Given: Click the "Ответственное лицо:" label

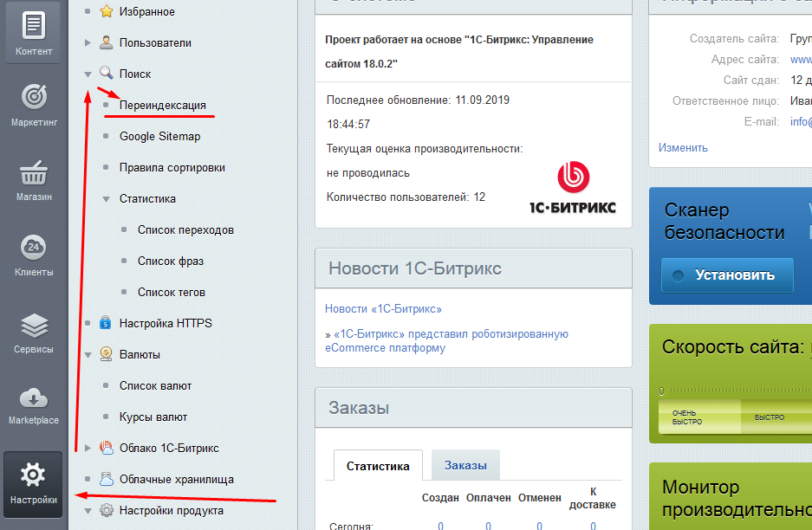Looking at the screenshot, I should (725, 101).
